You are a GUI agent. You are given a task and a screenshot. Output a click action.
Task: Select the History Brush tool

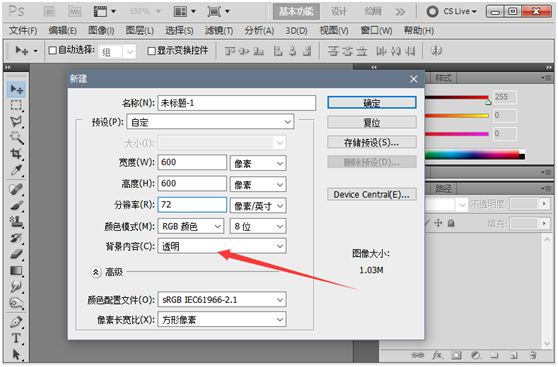[x=16, y=238]
